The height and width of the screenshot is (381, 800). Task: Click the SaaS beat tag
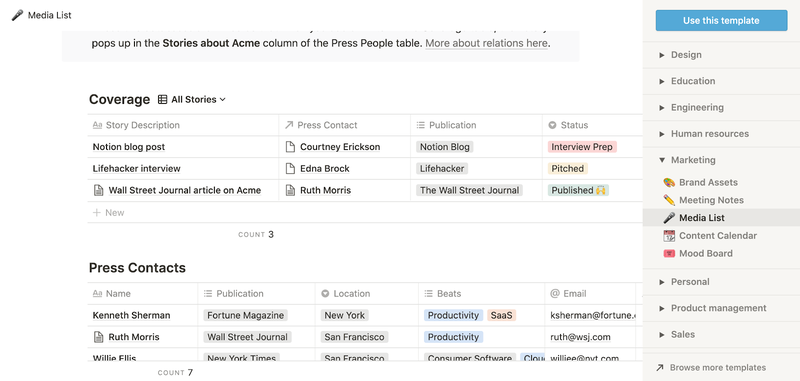[502, 315]
